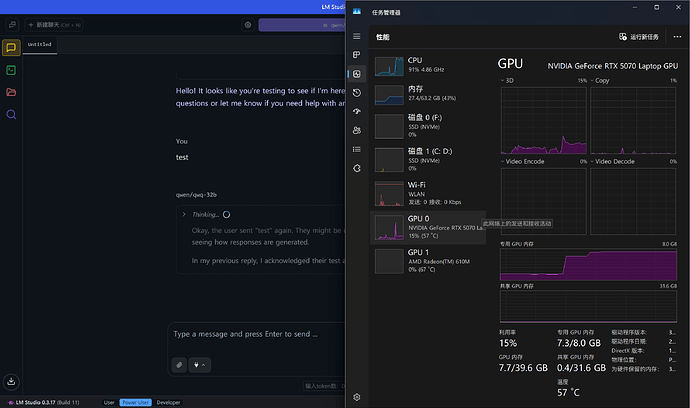Select Disk 1 (C: D:) in performance list

(428, 160)
